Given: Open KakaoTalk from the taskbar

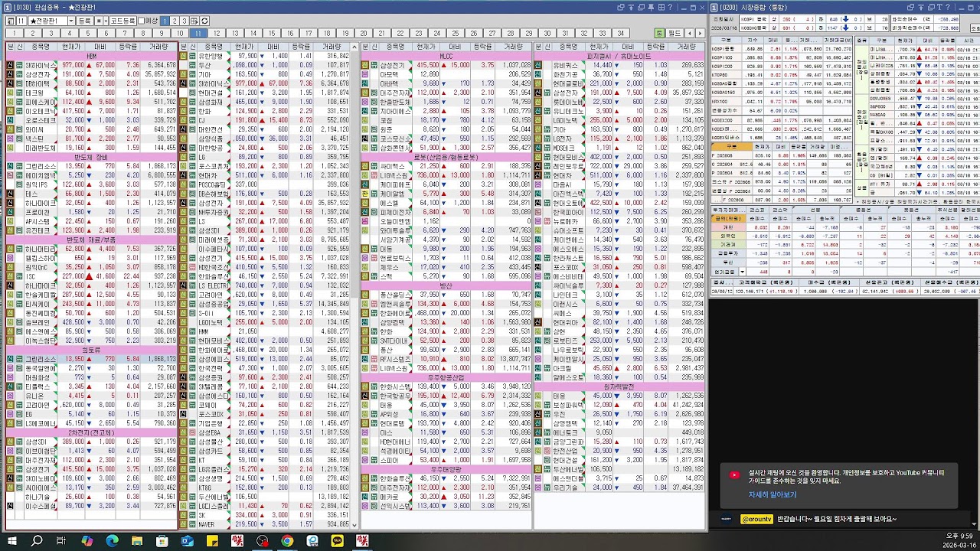Looking at the screenshot, I should point(338,541).
